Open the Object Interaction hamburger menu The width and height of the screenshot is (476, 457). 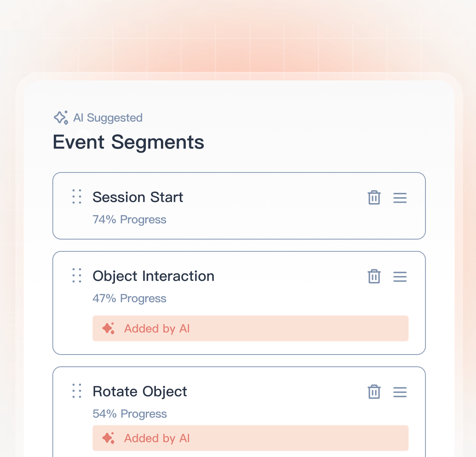pos(400,277)
